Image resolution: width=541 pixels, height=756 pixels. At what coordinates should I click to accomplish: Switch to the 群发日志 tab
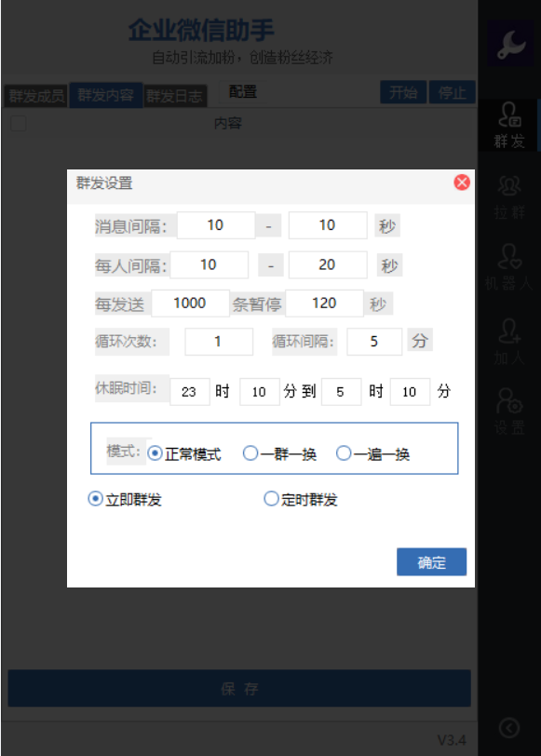[x=175, y=96]
